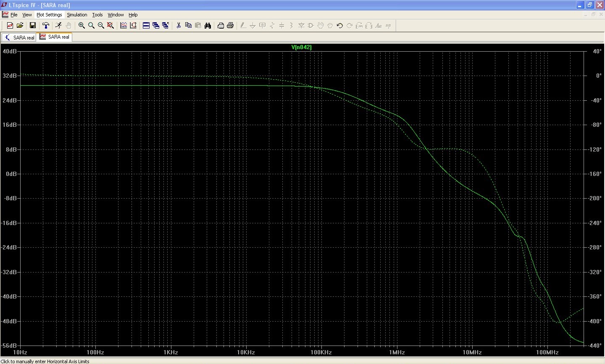605x364 pixels.
Task: Tile windows horizontally via toolbar icon
Action: (146, 26)
